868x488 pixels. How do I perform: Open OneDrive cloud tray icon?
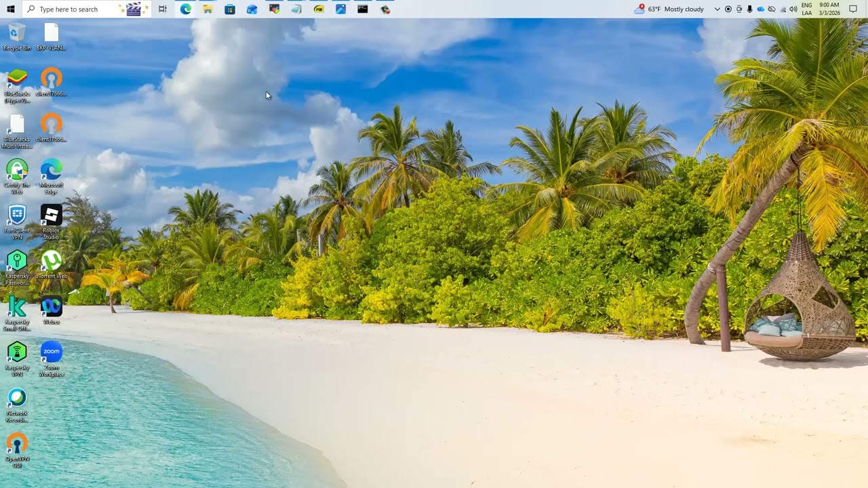click(x=760, y=9)
